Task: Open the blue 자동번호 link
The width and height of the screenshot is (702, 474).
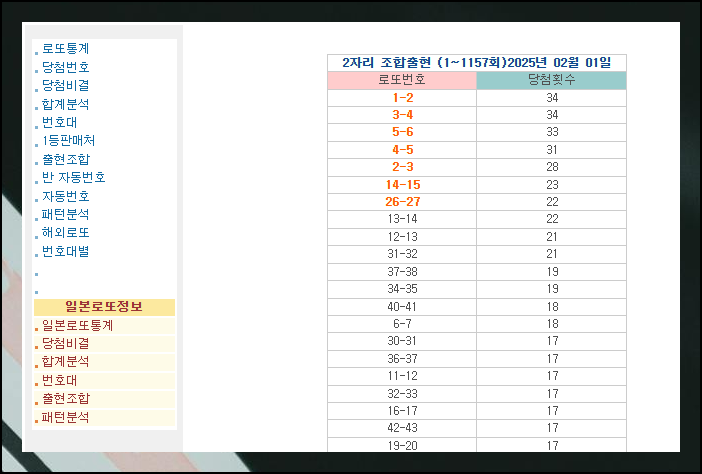Action: tap(65, 196)
